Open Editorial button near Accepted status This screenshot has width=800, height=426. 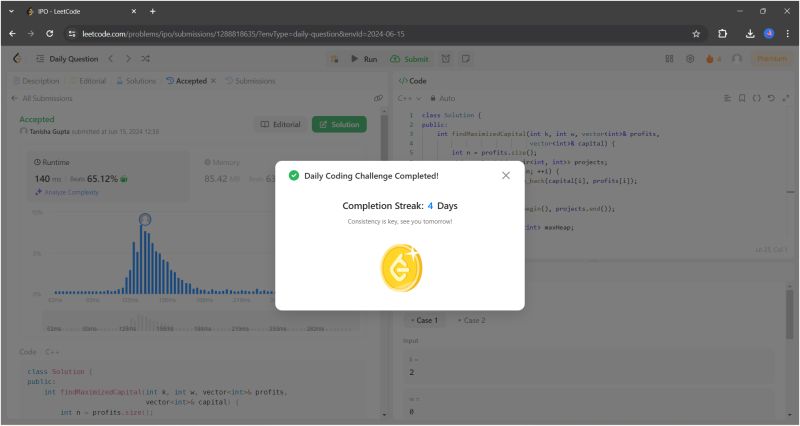(x=281, y=124)
